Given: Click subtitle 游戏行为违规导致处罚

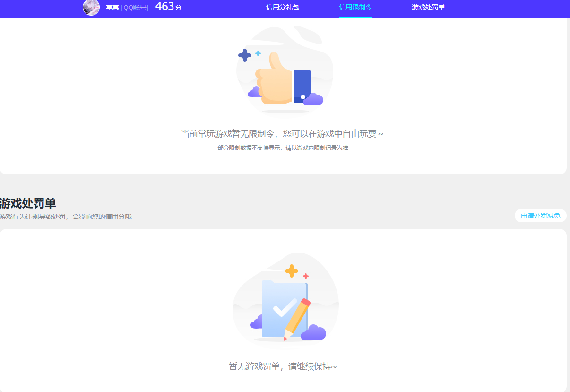Looking at the screenshot, I should point(33,217).
